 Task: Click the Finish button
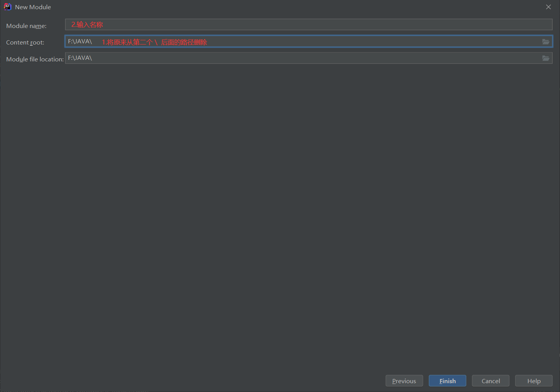pos(448,381)
